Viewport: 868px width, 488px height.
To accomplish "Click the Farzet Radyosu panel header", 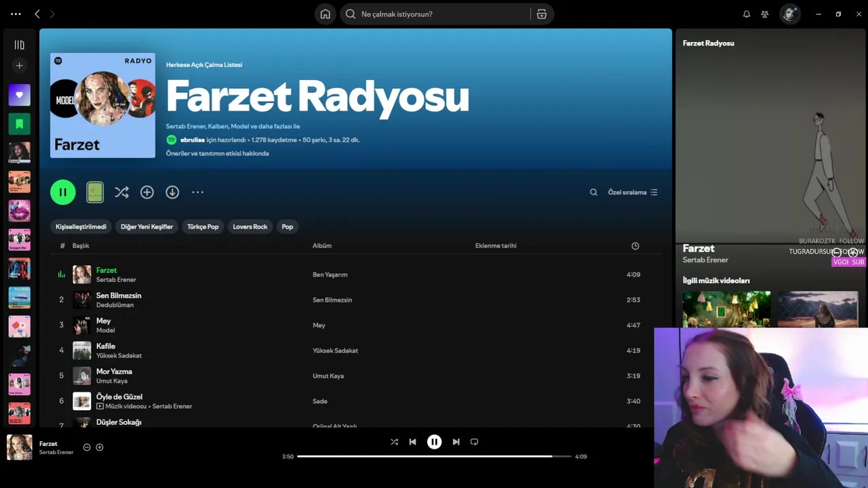I will [x=709, y=43].
